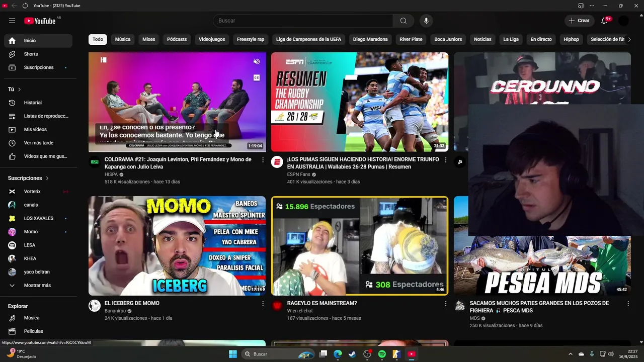Open Historial in the sidebar
Viewport: 644px width, 362px height.
tap(38, 103)
